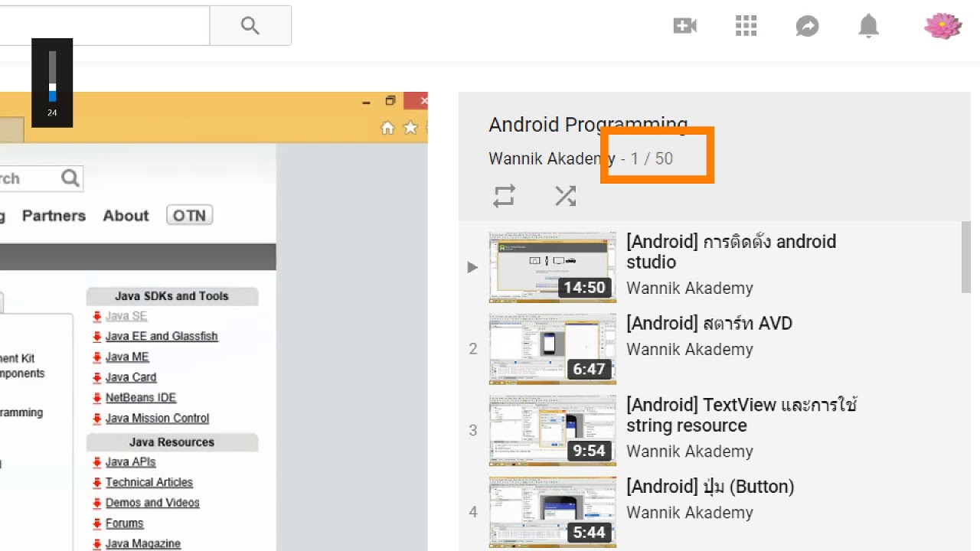
Task: Select the '[Android] ปุ่ม (Button)' title
Action: 710,487
